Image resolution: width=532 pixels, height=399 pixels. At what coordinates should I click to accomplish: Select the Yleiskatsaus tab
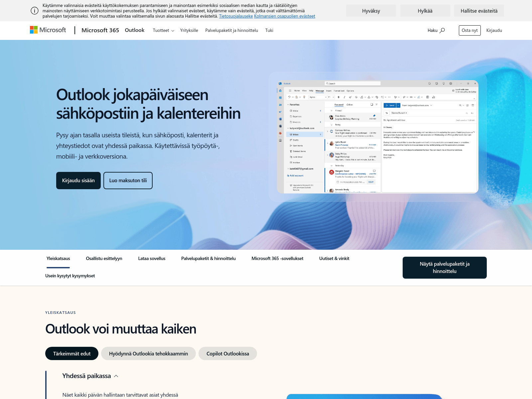pos(58,259)
